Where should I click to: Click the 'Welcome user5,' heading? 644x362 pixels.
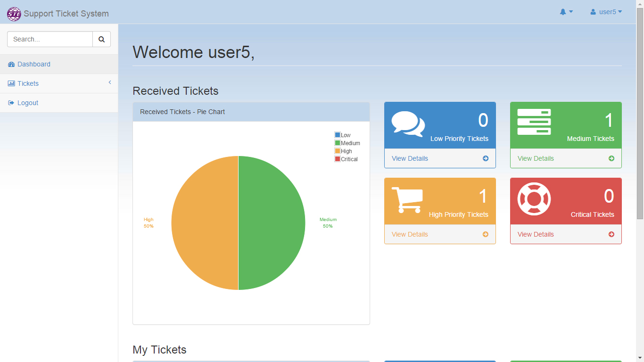[x=194, y=52]
